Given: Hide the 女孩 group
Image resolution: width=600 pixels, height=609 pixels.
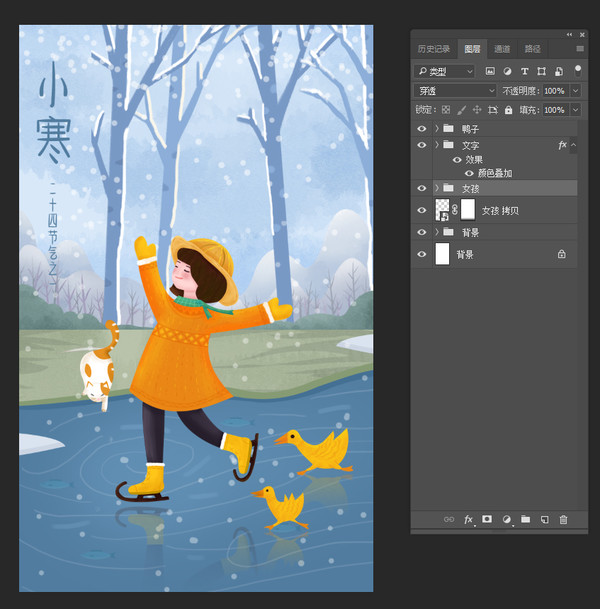Looking at the screenshot, I should tap(422, 188).
